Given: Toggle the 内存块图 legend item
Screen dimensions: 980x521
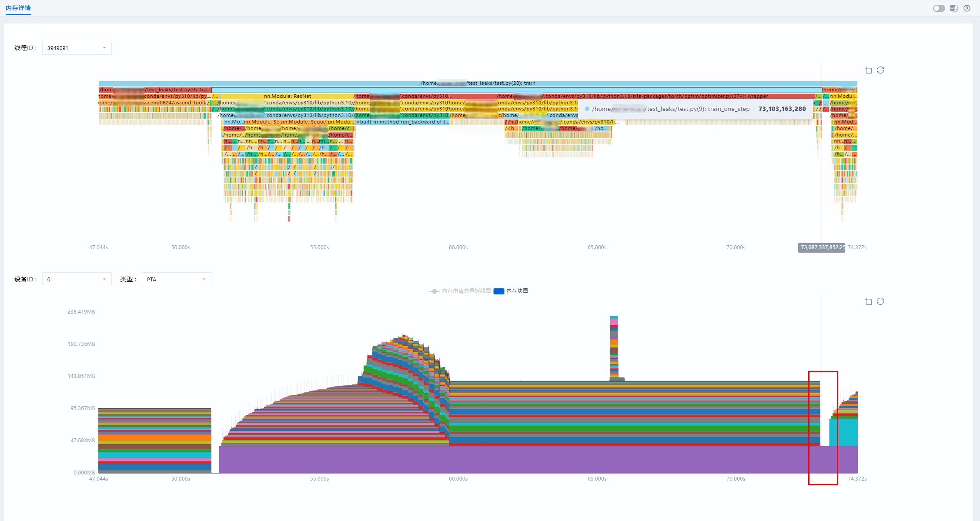Looking at the screenshot, I should 511,291.
